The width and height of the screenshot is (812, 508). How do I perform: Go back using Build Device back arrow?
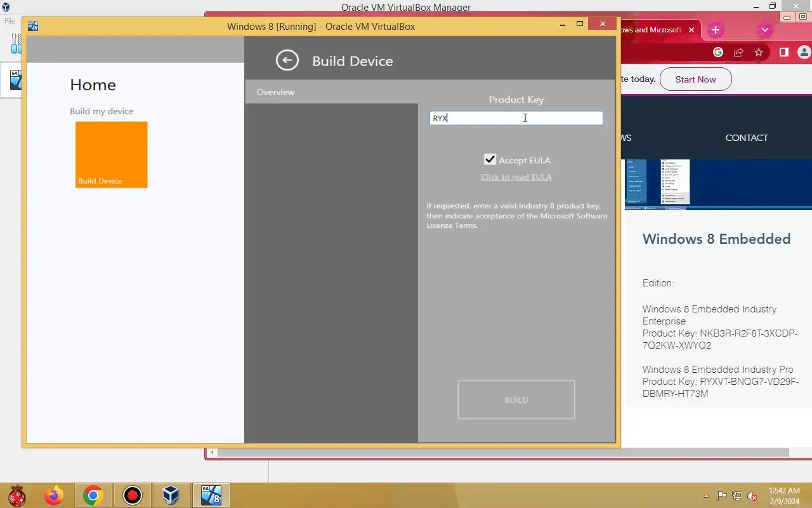(x=287, y=60)
